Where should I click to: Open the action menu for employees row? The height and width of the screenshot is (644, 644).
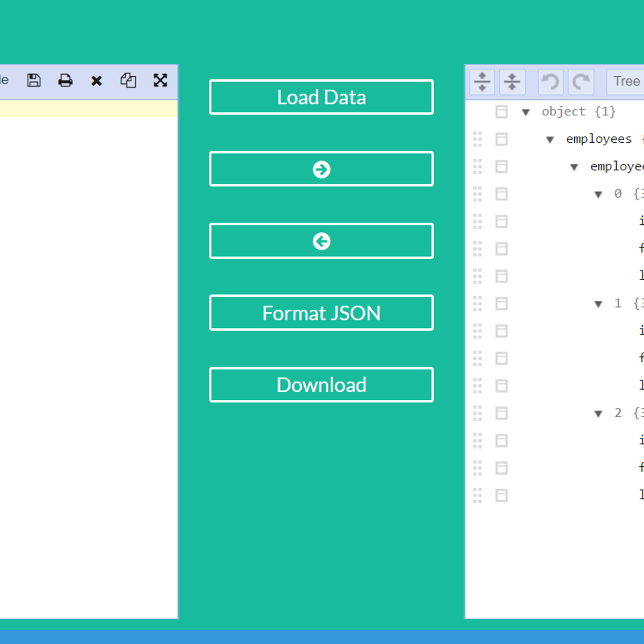coord(501,139)
